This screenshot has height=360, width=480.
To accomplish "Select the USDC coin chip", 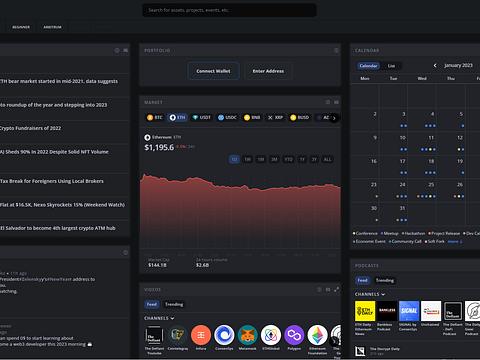I will [x=227, y=117].
